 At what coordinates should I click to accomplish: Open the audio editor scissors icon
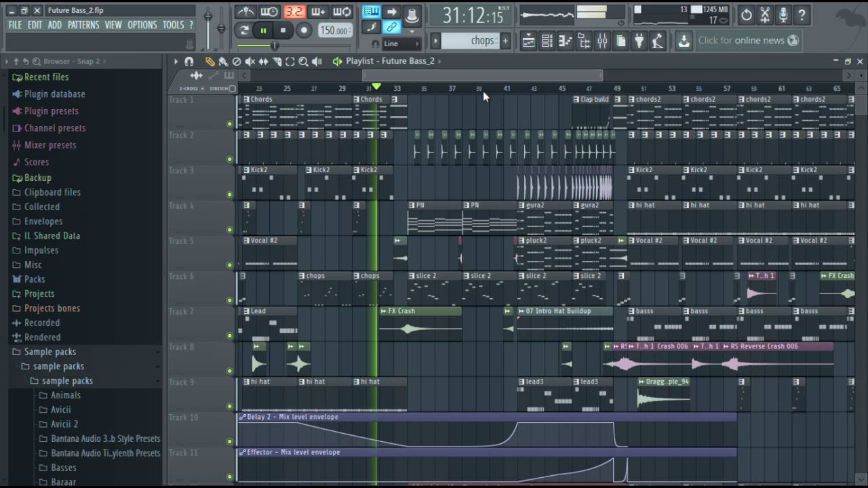coord(765,14)
